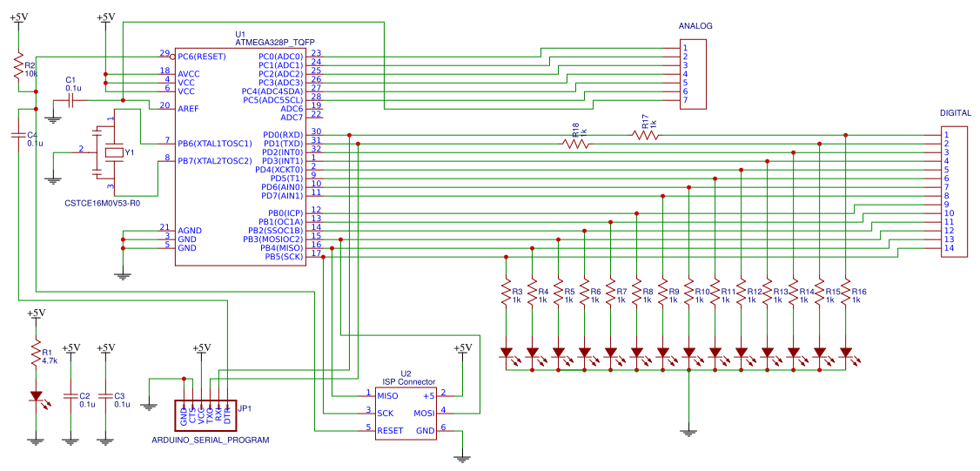This screenshot has width=980, height=471.
Task: Select resistor R3 in LED array
Action: (506, 293)
